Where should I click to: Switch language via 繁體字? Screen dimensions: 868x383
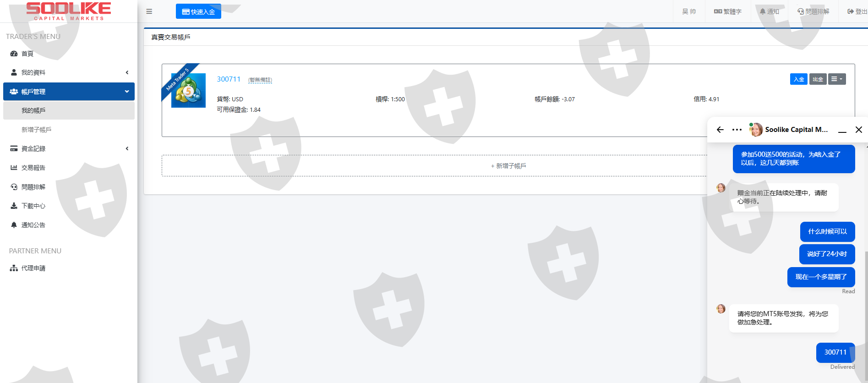(x=727, y=11)
